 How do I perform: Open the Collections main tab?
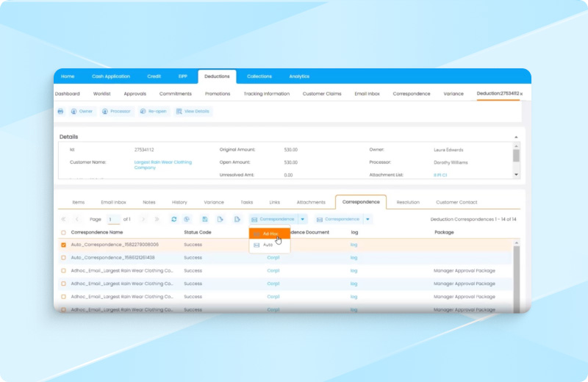259,76
